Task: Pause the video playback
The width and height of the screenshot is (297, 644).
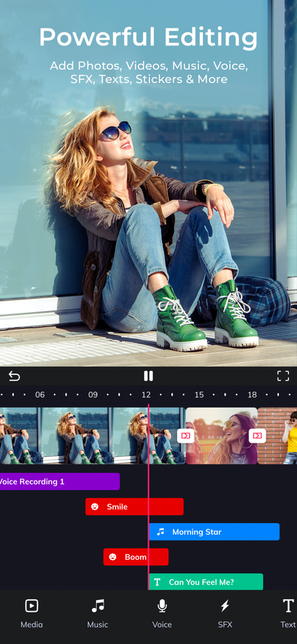Action: tap(148, 376)
